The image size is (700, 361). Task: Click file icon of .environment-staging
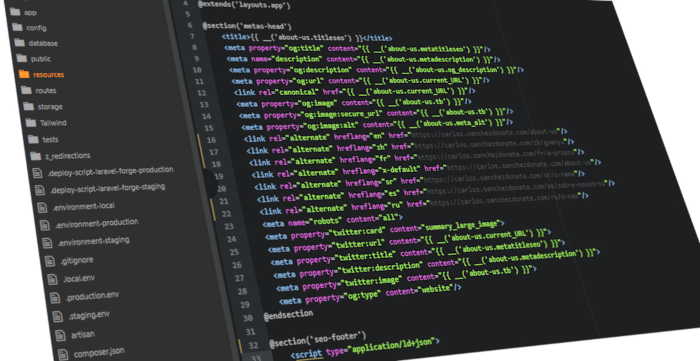(x=47, y=243)
